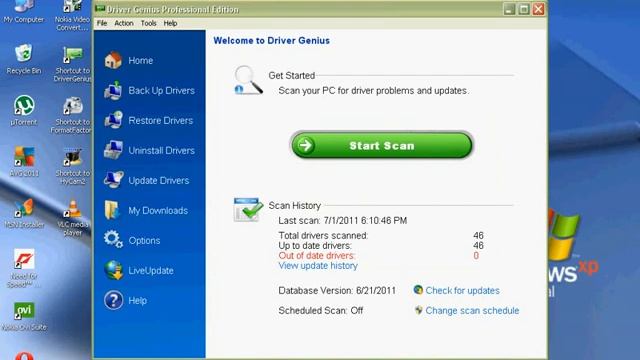Click the My Downloads label
This screenshot has height=360, width=640.
click(x=158, y=211)
